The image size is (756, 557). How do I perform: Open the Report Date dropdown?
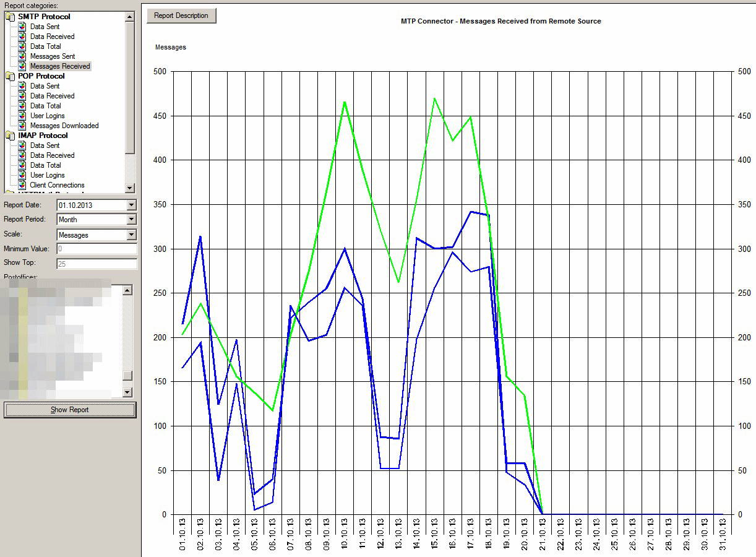[x=131, y=205]
